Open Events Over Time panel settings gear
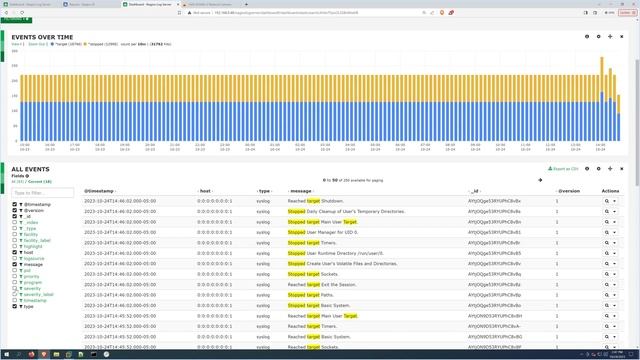Viewport: 640px width, 360px height. tap(598, 37)
